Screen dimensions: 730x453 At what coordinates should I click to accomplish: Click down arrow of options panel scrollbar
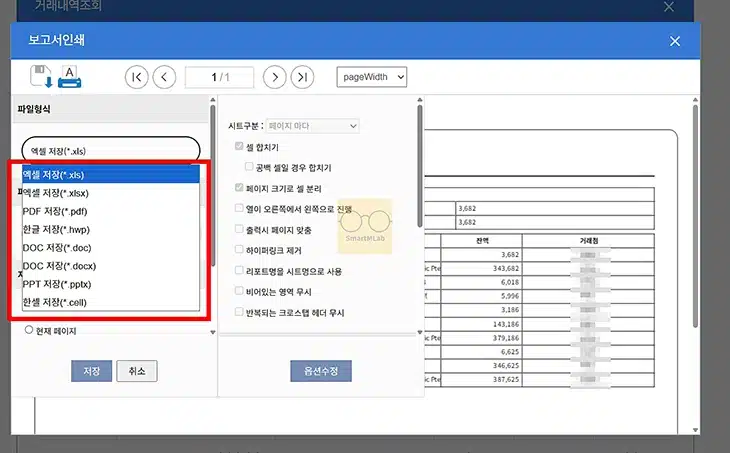click(419, 332)
